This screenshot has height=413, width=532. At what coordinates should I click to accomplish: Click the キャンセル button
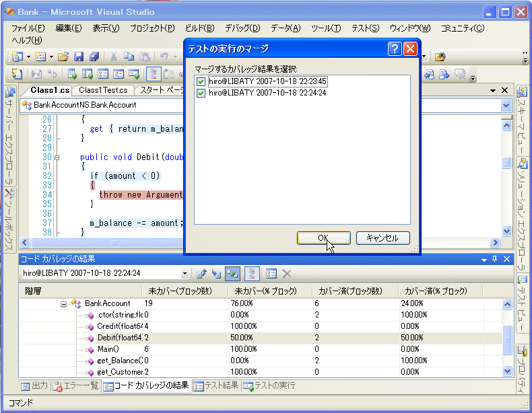383,238
